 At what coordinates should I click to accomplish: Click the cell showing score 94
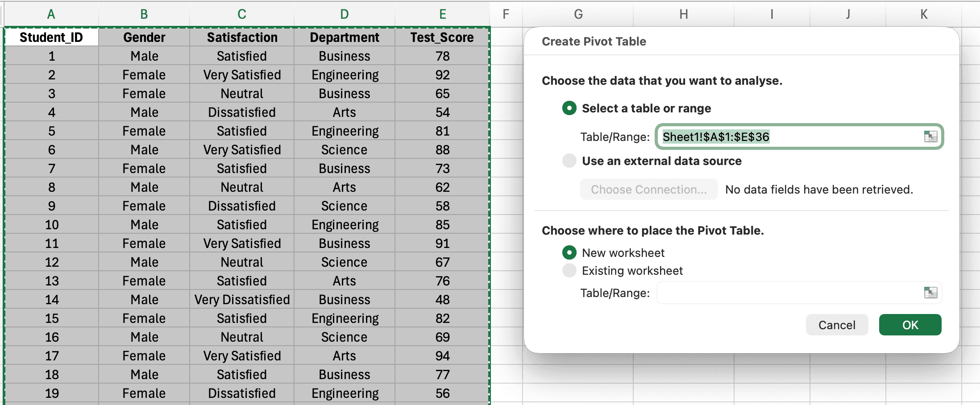pos(442,355)
